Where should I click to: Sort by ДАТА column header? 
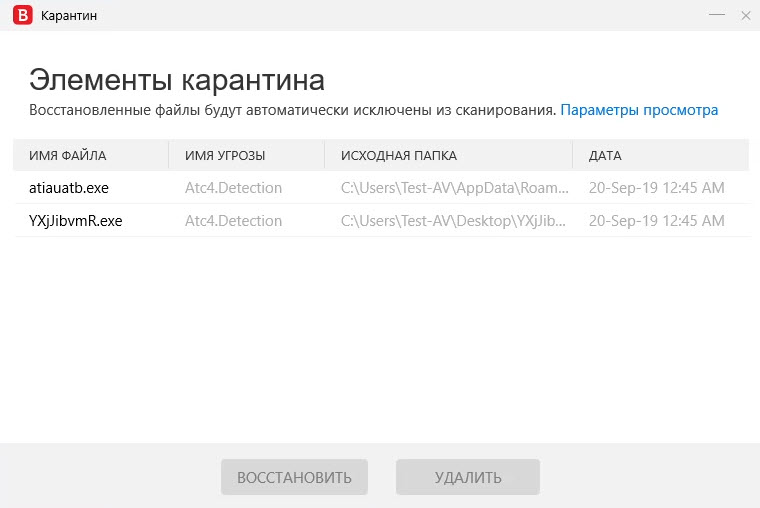[605, 156]
